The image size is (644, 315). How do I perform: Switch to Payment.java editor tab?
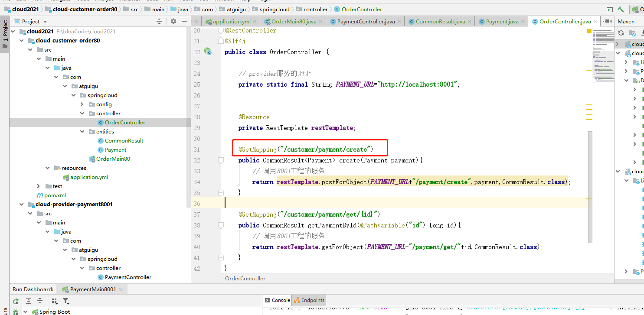(x=502, y=21)
